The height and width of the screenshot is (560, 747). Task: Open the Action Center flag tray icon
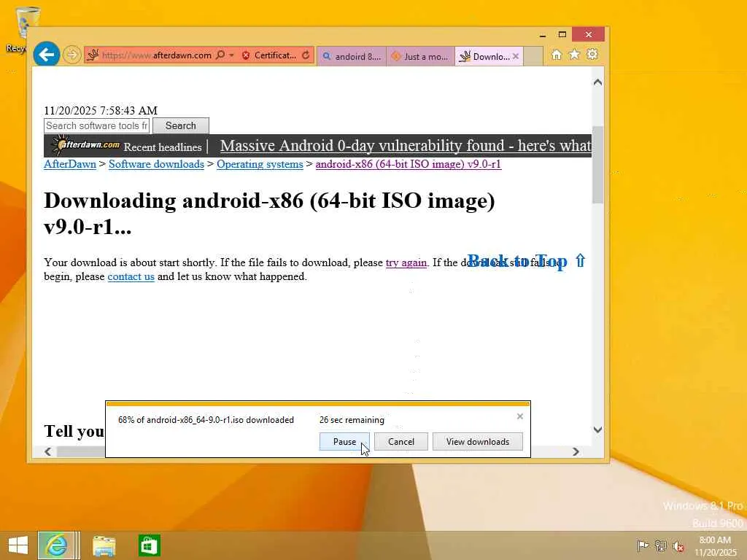(x=643, y=545)
